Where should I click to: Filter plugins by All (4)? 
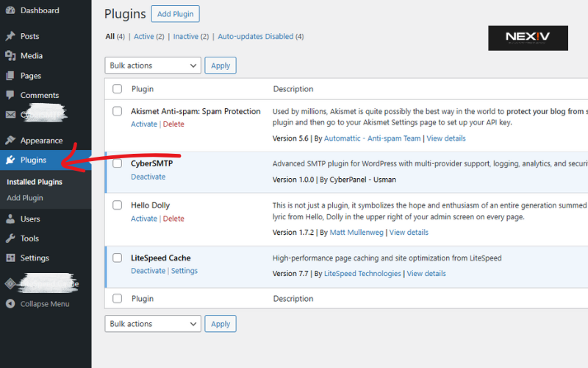tap(115, 36)
